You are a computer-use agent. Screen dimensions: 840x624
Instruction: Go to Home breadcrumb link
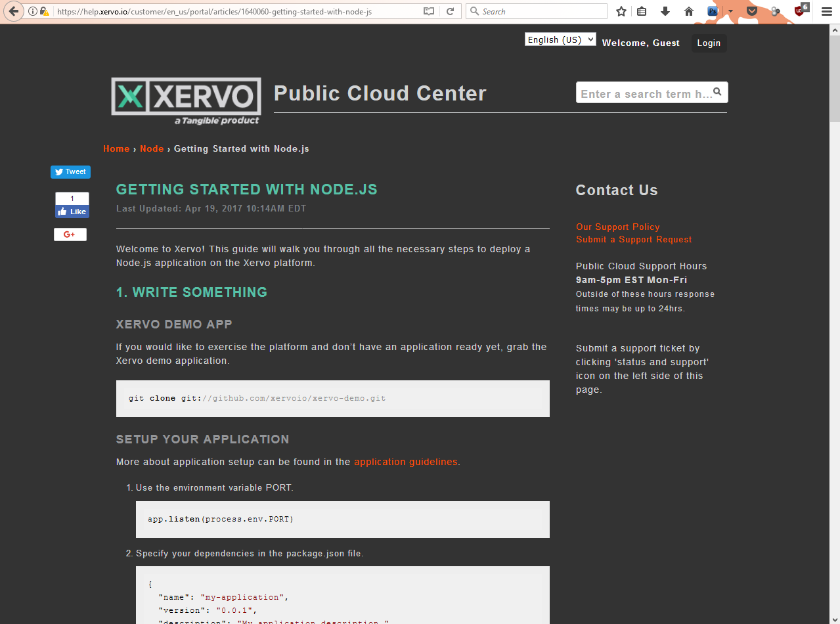(116, 148)
